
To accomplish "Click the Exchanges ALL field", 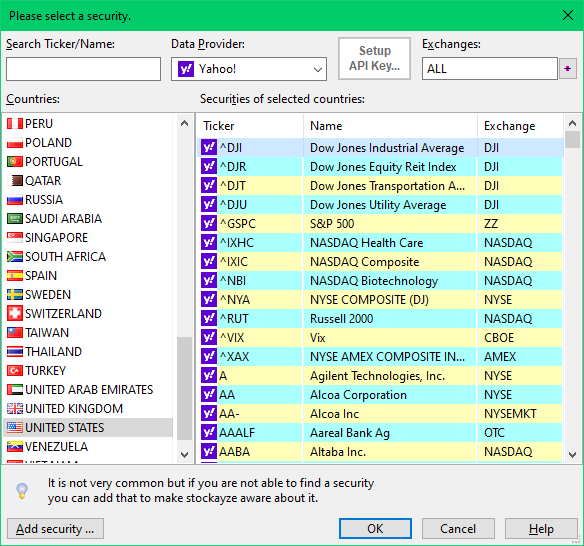I will pos(490,69).
